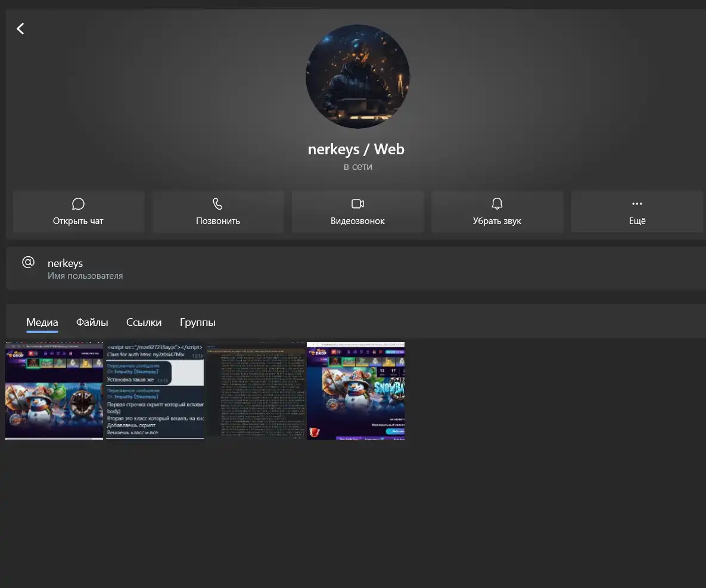This screenshot has width=706, height=588.
Task: Start a voice call with Позвонить
Action: tap(218, 211)
